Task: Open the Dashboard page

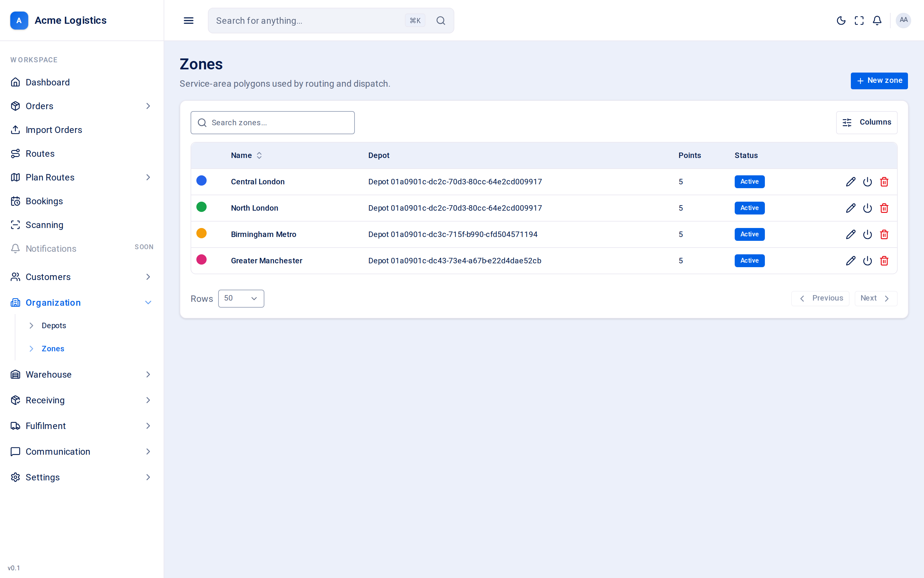Action: [82, 82]
